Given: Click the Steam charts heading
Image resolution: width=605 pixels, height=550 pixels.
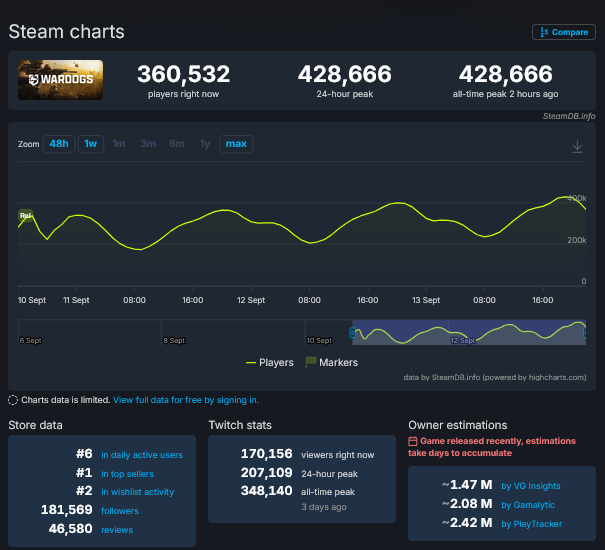Looking at the screenshot, I should tap(66, 32).
